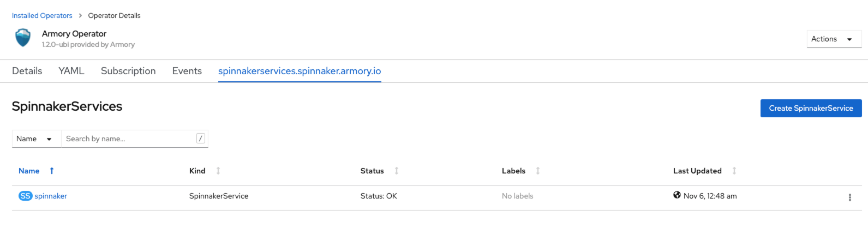Sort by Kind column arrow icon
The height and width of the screenshot is (228, 868).
tap(218, 171)
